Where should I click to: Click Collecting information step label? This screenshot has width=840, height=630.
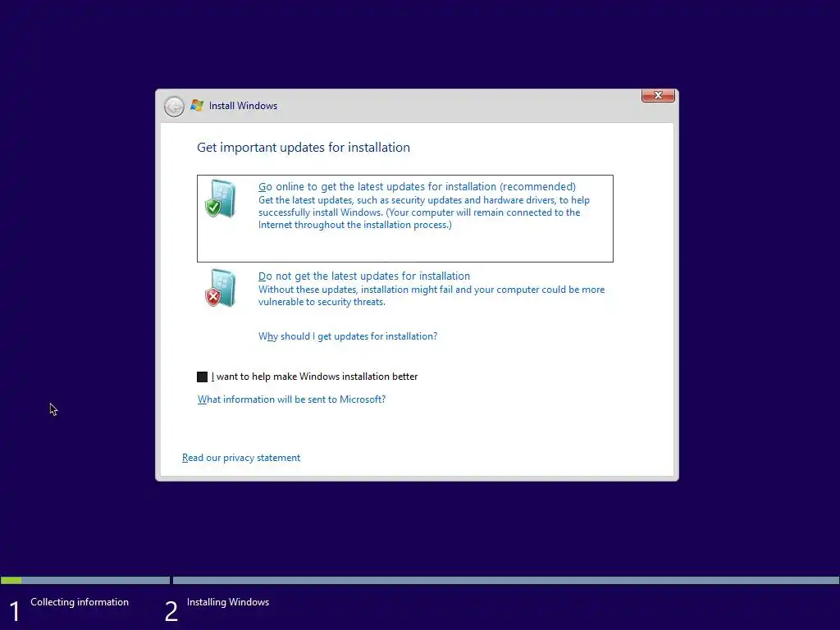tap(80, 602)
